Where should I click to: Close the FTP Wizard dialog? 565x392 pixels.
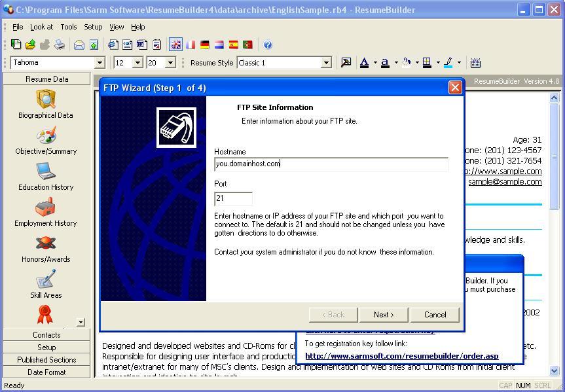(455, 87)
